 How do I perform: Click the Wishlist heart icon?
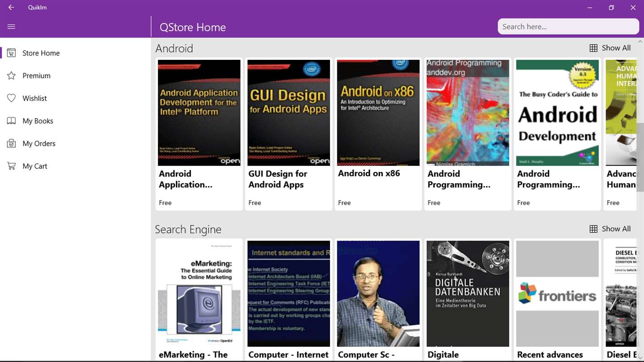(x=11, y=98)
